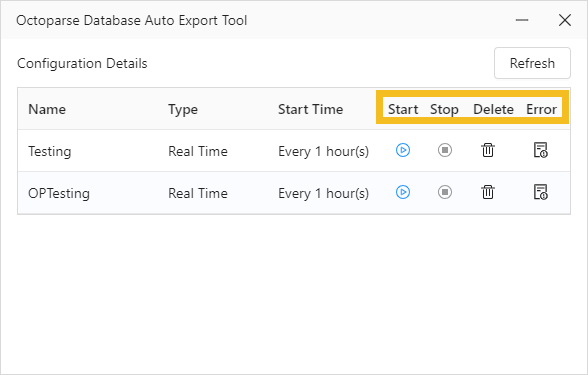This screenshot has width=588, height=375.
Task: Select the Name column header
Action: click(x=47, y=109)
